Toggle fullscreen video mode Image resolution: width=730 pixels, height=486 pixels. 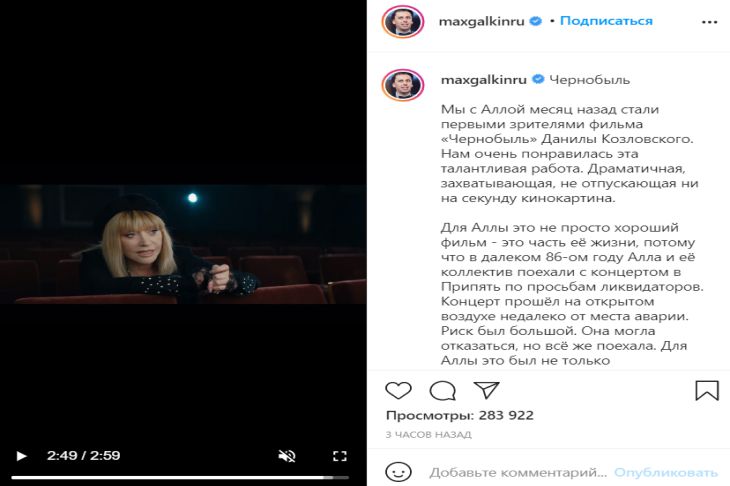point(340,456)
